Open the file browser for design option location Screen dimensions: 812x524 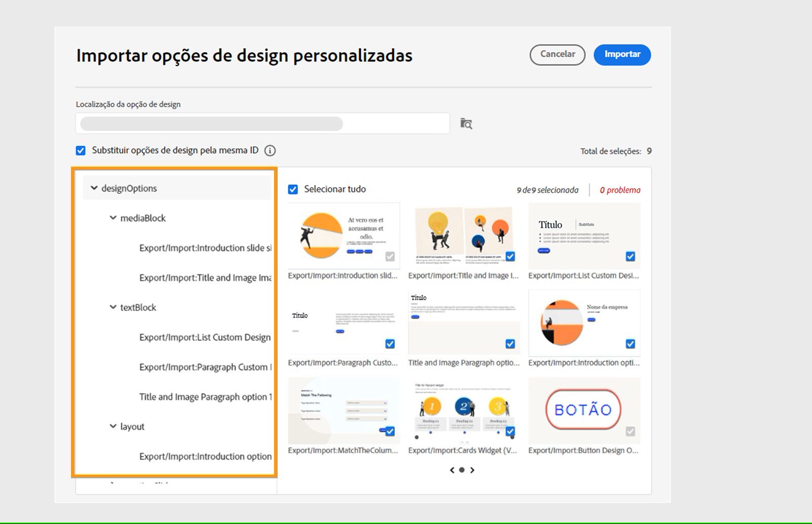(466, 123)
